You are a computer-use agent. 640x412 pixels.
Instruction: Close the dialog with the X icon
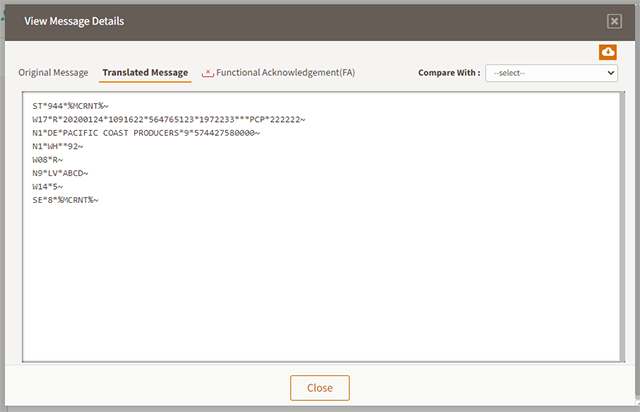tap(614, 21)
